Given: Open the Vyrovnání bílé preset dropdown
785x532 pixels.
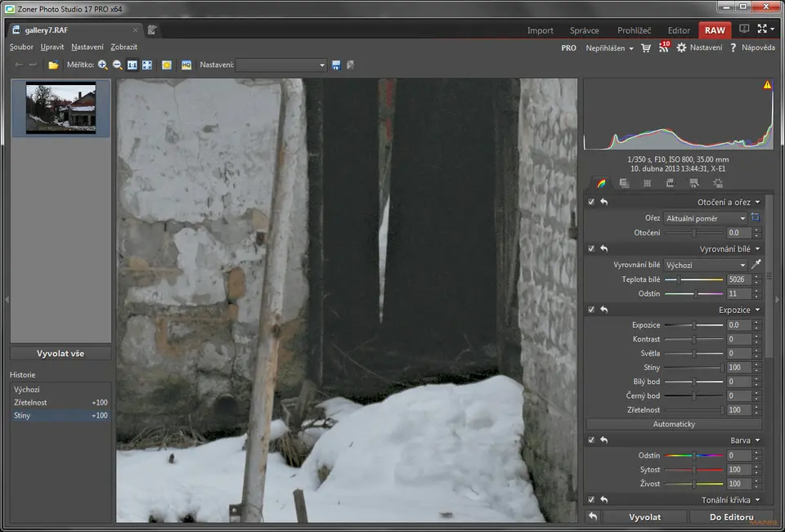Looking at the screenshot, I should pyautogui.click(x=705, y=265).
